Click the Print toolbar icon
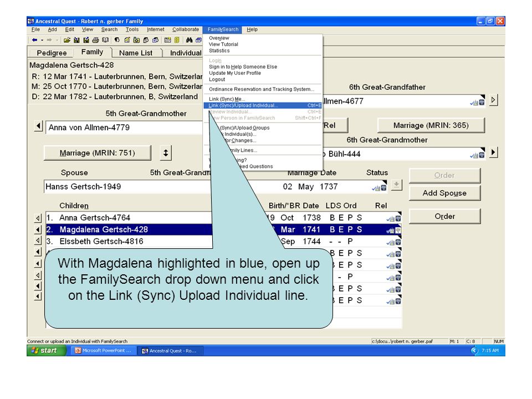The image size is (532, 399). point(96,40)
